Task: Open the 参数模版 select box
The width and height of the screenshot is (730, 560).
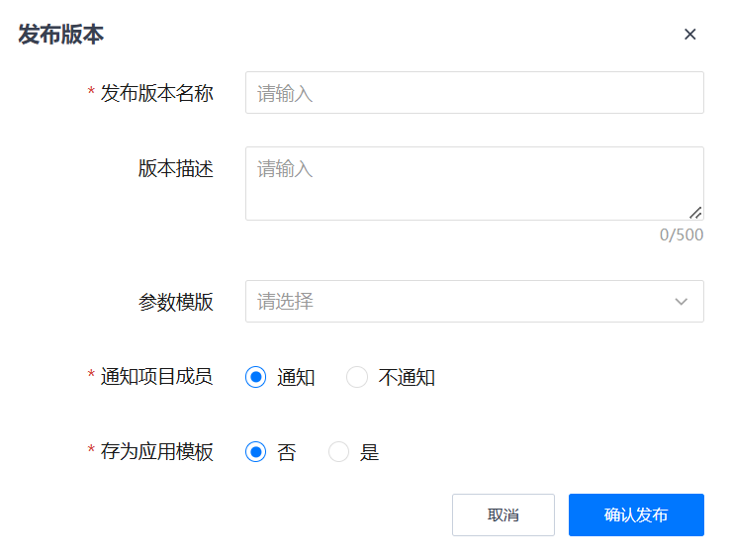Action: pyautogui.click(x=455, y=301)
